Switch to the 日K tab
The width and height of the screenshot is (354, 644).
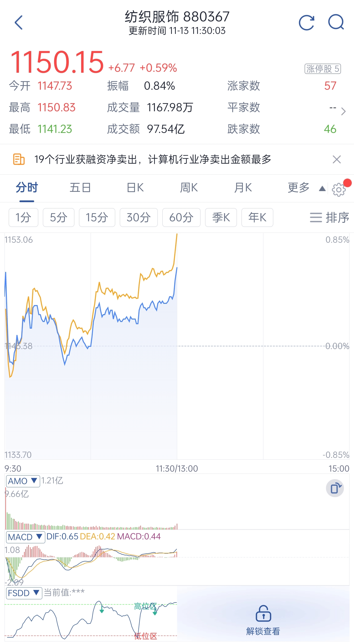[135, 188]
